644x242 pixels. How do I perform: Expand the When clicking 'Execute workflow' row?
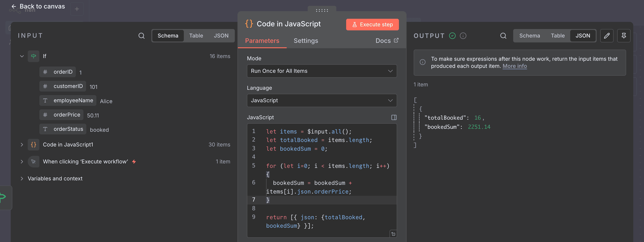(22, 161)
